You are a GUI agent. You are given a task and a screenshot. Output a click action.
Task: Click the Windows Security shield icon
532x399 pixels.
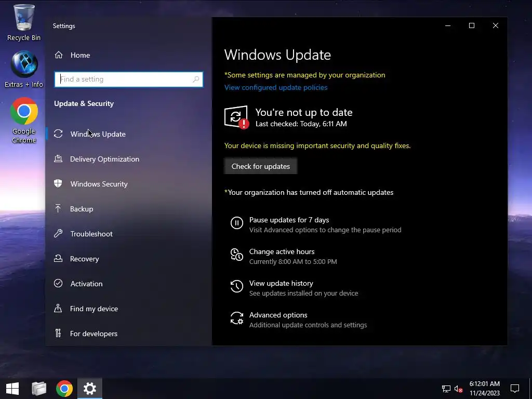pos(58,183)
